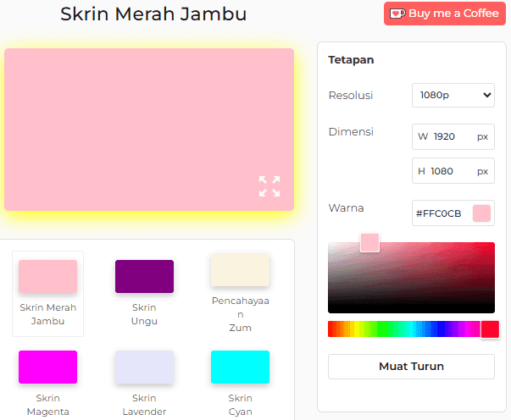Click the rainbow hue slider bar
511x420 pixels.
pyautogui.click(x=411, y=329)
